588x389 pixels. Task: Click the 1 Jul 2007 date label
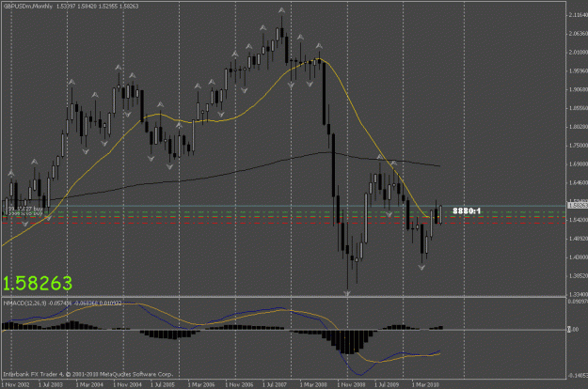[275, 384]
